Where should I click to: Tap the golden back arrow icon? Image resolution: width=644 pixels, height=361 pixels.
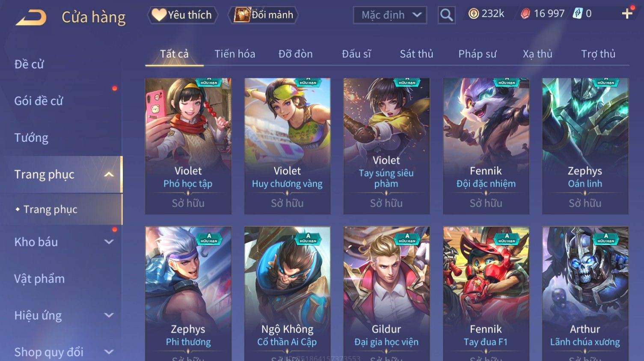(31, 17)
